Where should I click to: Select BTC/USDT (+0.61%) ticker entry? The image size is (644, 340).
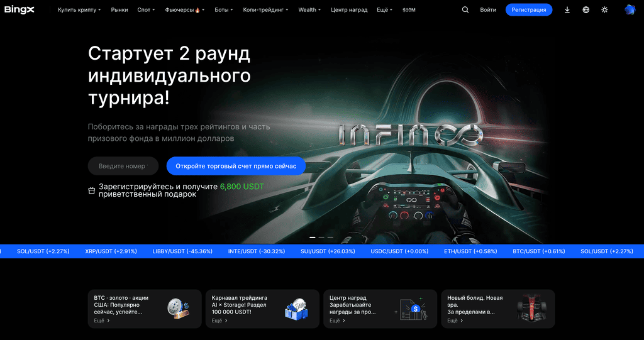(x=539, y=251)
